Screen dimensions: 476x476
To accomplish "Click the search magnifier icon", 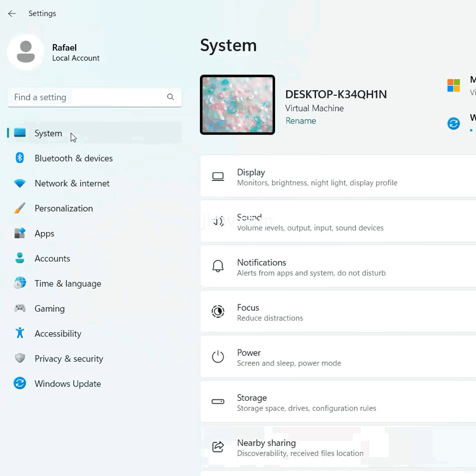I will tap(170, 97).
